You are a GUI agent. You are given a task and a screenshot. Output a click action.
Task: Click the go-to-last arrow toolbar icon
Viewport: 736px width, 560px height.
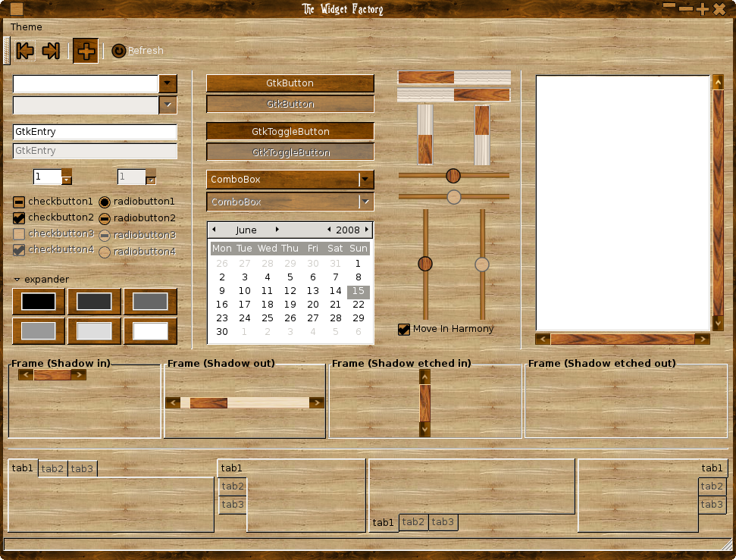click(x=51, y=51)
